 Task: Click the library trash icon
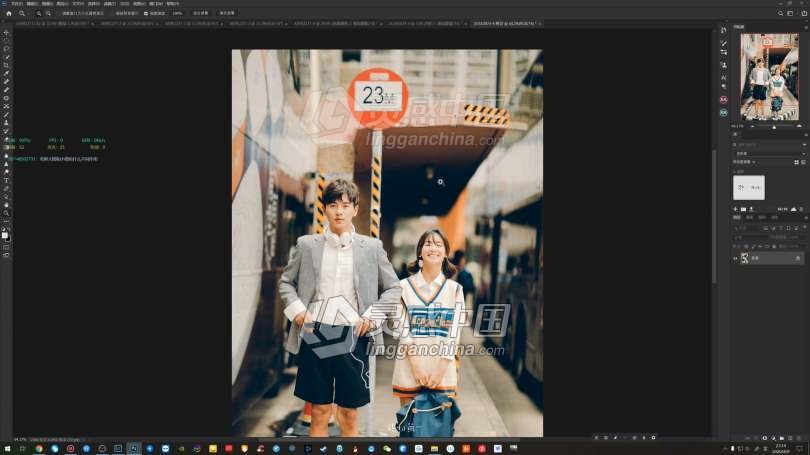click(x=801, y=209)
